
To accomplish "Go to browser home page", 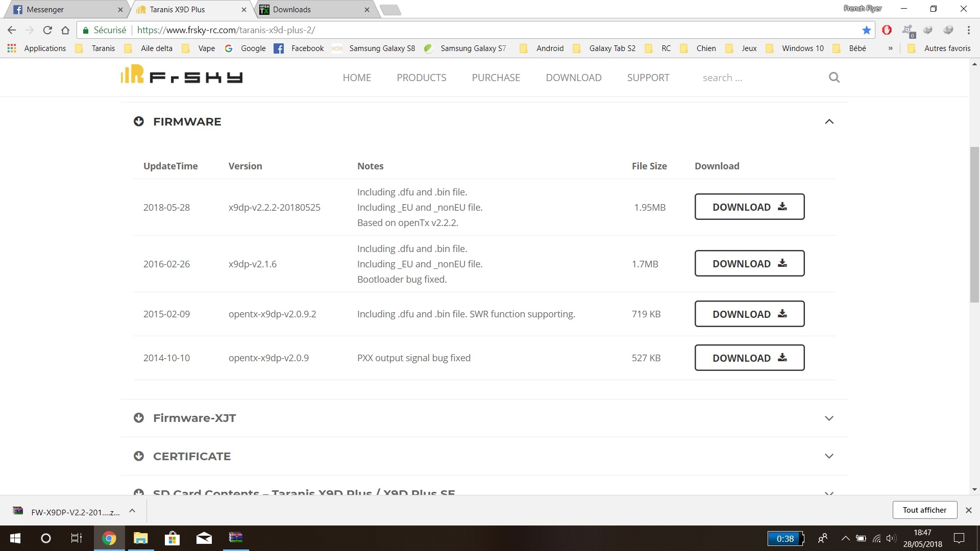I will (x=65, y=30).
